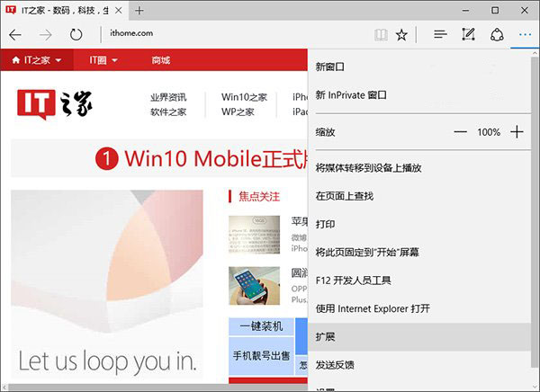Click the Share icon in toolbar

pyautogui.click(x=496, y=34)
